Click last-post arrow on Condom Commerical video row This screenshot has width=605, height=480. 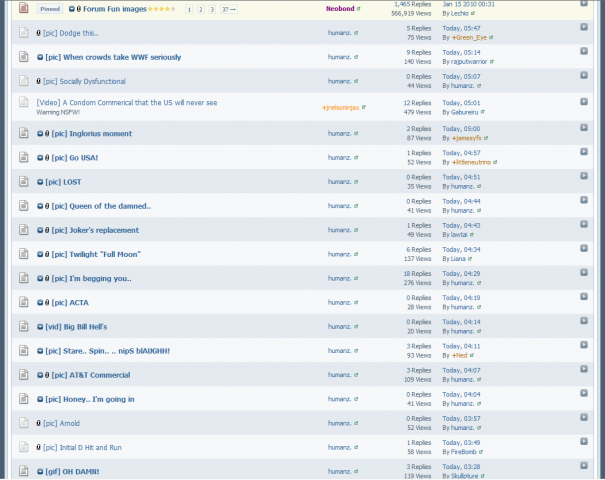(x=584, y=101)
